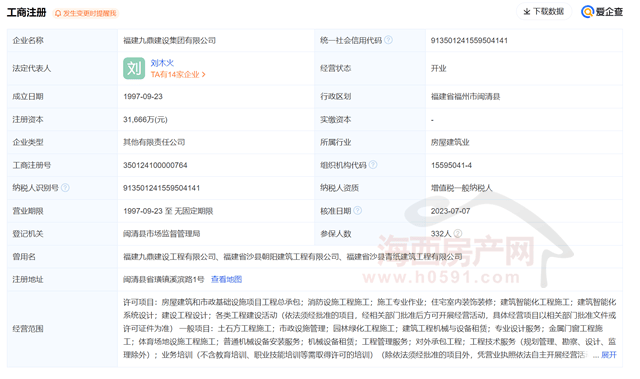Click help icon beside 332人
This screenshot has width=640, height=379.
pos(458,233)
